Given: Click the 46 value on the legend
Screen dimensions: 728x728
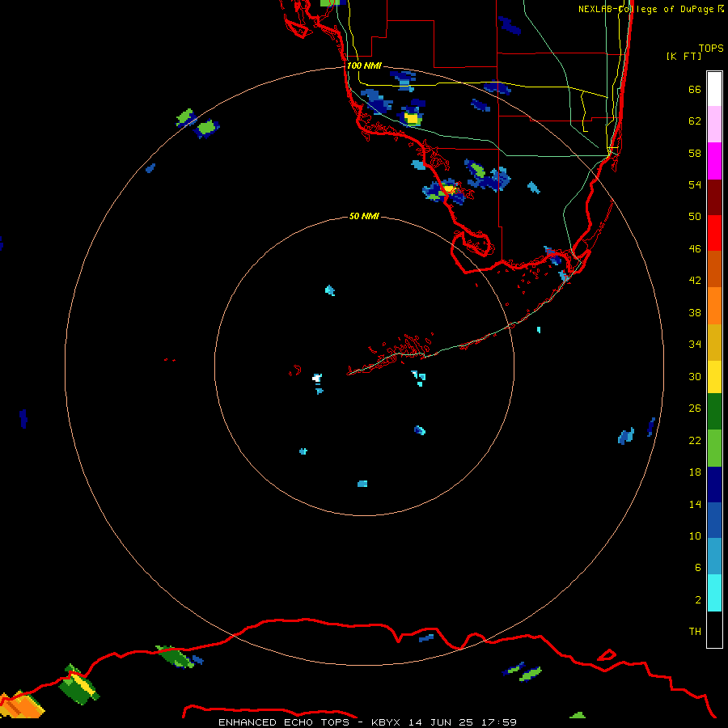Looking at the screenshot, I should (x=695, y=248).
